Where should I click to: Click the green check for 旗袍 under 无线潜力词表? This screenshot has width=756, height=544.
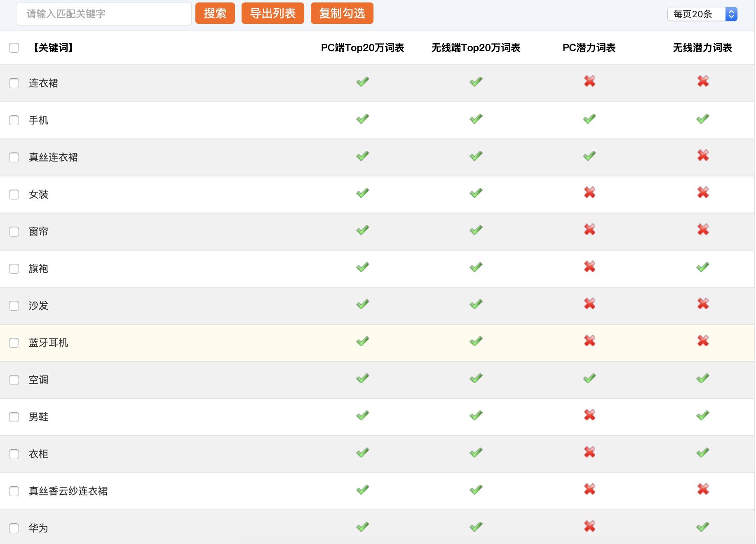click(703, 267)
